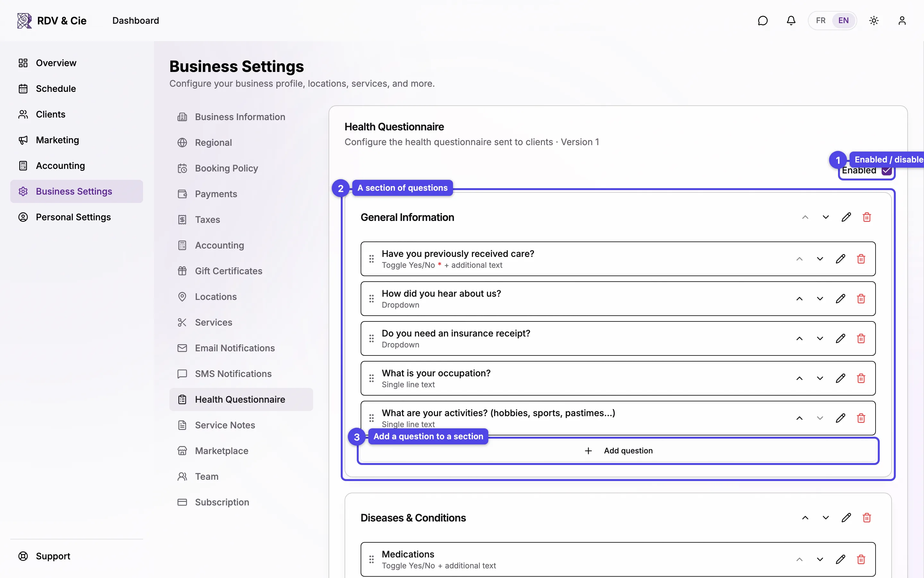Open Clients in the sidebar
924x578 pixels.
tap(76, 114)
